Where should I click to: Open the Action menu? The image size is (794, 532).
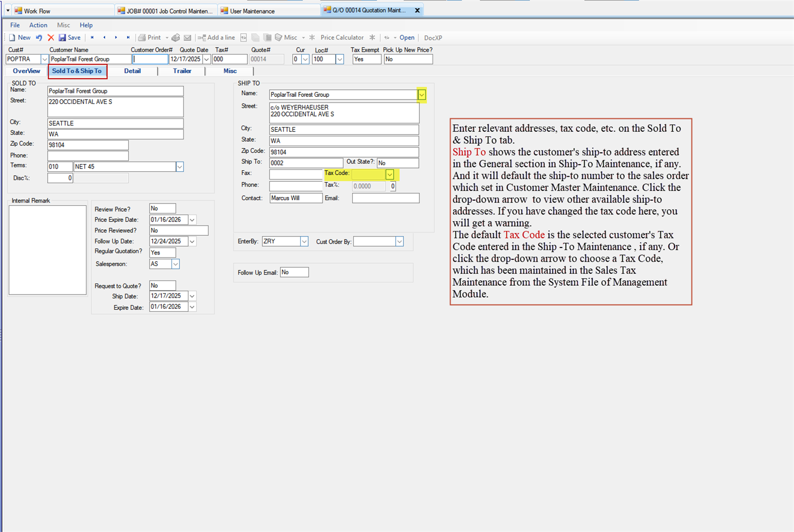pyautogui.click(x=38, y=25)
